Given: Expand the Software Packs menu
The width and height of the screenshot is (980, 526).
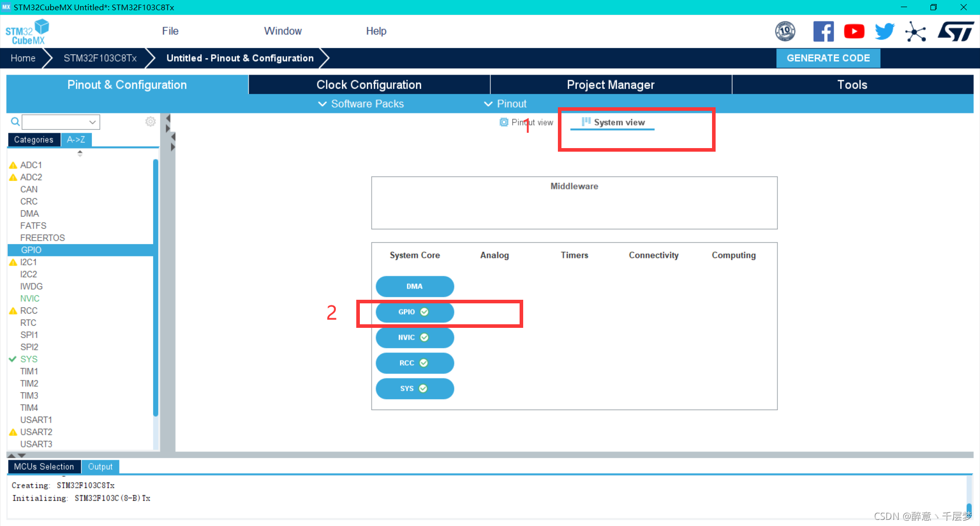Looking at the screenshot, I should tap(361, 104).
